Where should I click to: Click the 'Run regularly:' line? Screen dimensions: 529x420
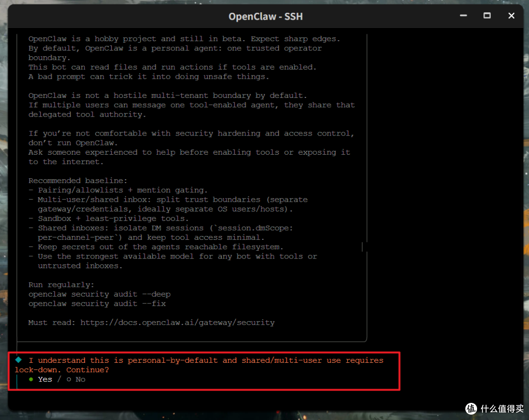coord(61,285)
